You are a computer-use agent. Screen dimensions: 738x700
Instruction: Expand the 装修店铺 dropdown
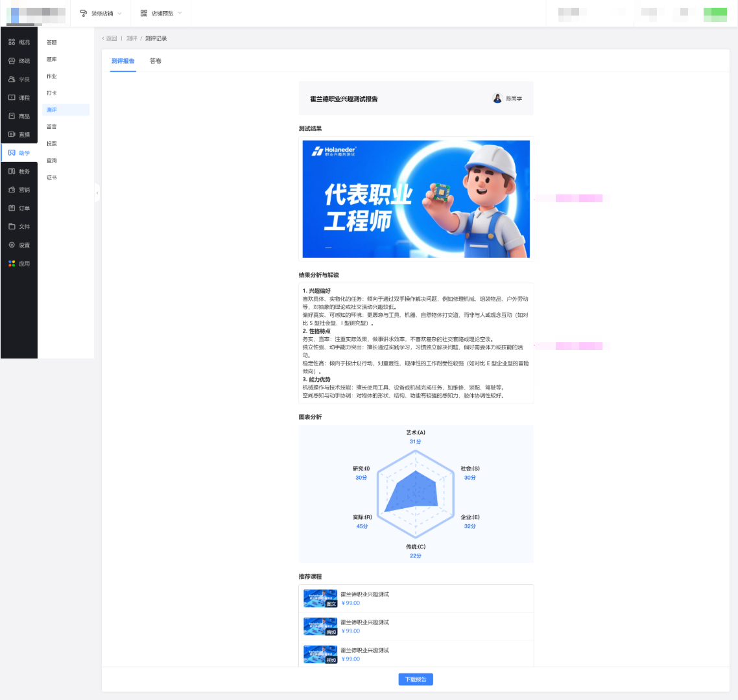[x=101, y=13]
